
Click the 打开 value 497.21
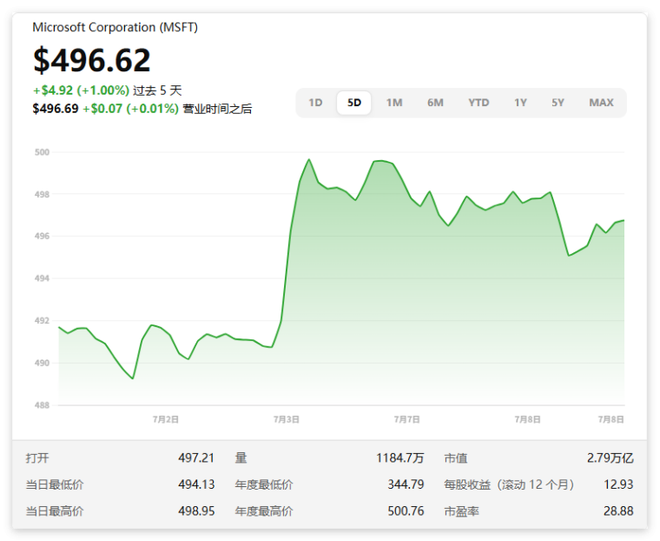coord(196,458)
